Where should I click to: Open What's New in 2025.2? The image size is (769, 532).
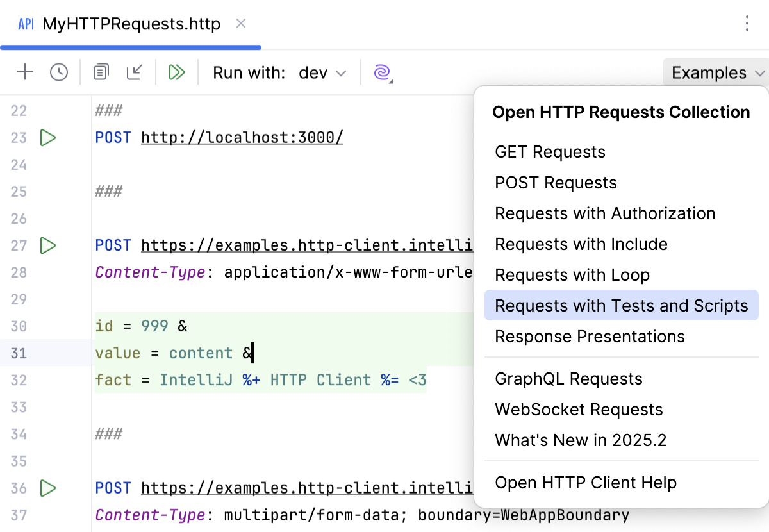point(581,440)
